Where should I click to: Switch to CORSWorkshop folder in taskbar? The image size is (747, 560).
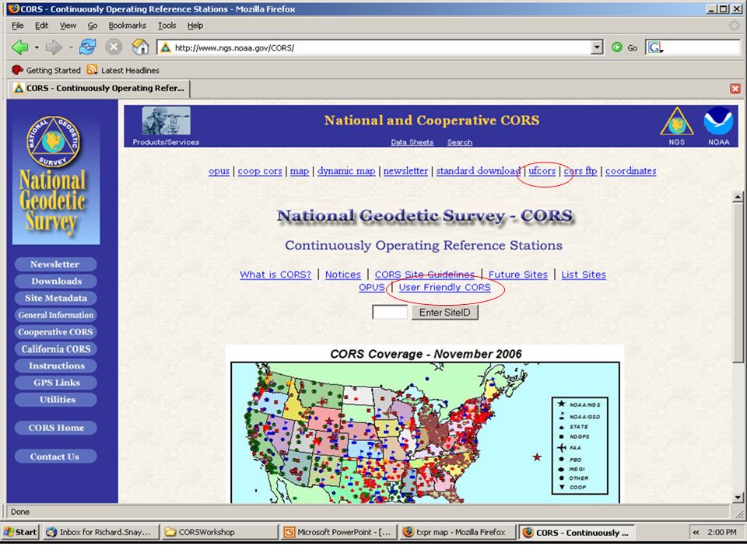[219, 532]
